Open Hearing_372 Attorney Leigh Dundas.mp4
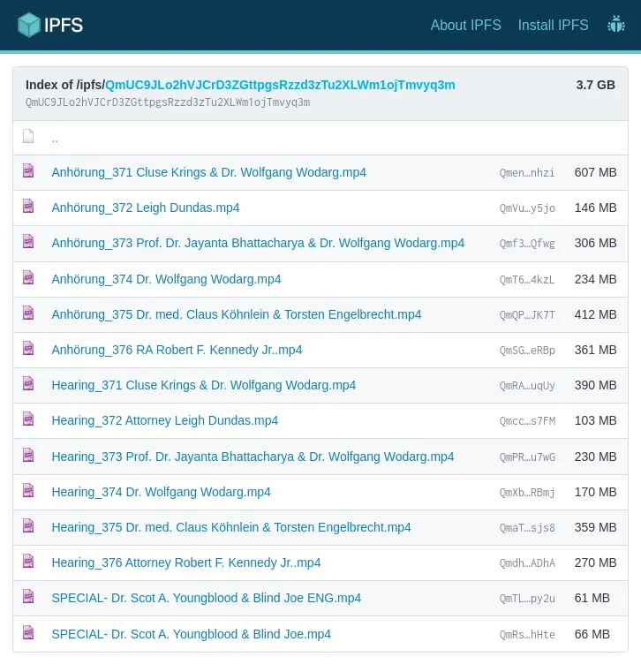641x672 pixels. pos(164,420)
